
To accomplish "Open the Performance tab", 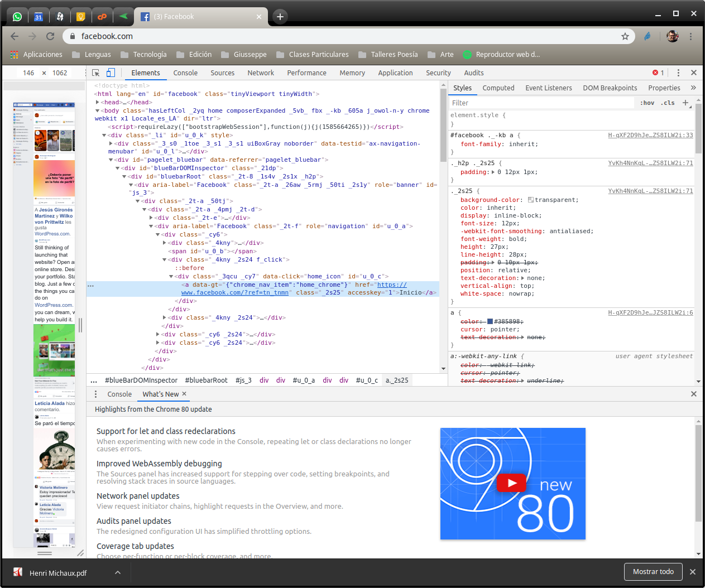I will tap(306, 73).
